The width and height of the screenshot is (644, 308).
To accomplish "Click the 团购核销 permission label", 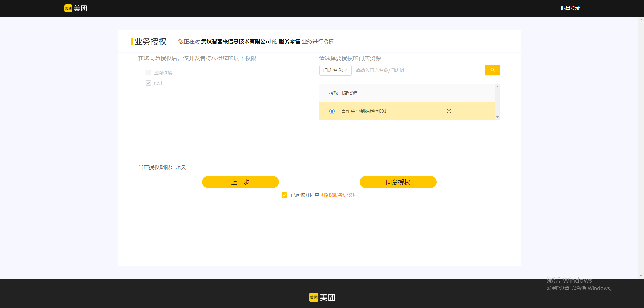I will pos(163,73).
